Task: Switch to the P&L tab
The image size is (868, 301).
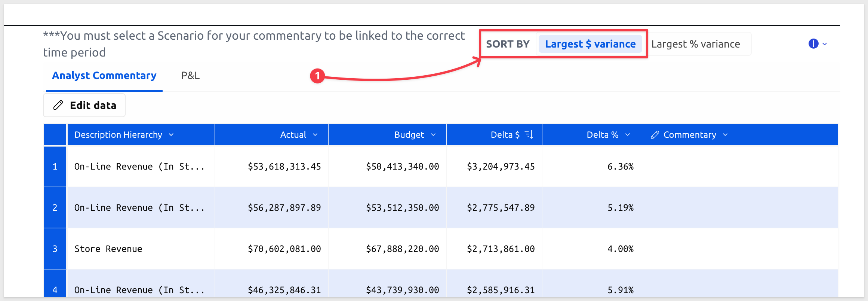Action: [190, 76]
